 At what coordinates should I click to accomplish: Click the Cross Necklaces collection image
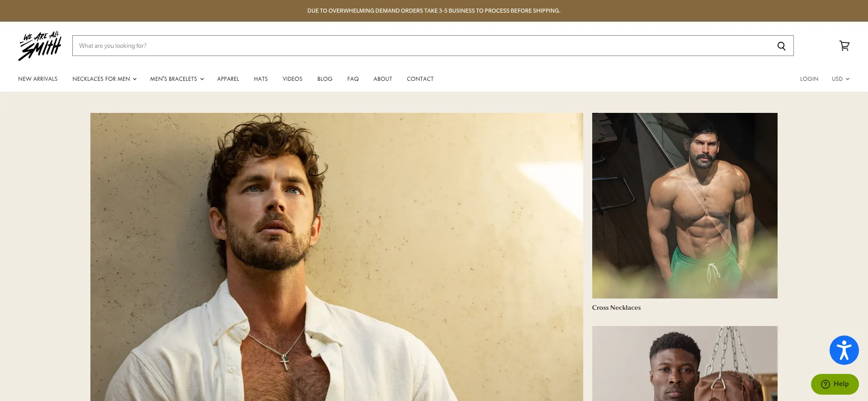click(x=685, y=205)
